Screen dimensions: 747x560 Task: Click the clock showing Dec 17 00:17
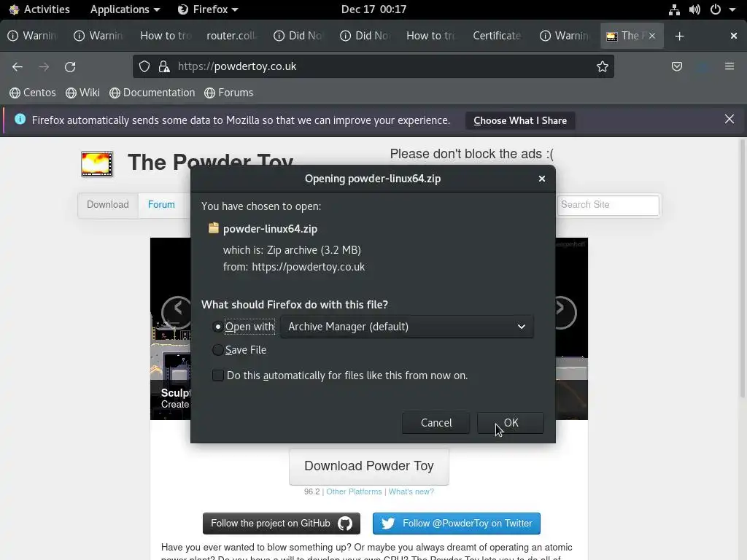pos(373,9)
